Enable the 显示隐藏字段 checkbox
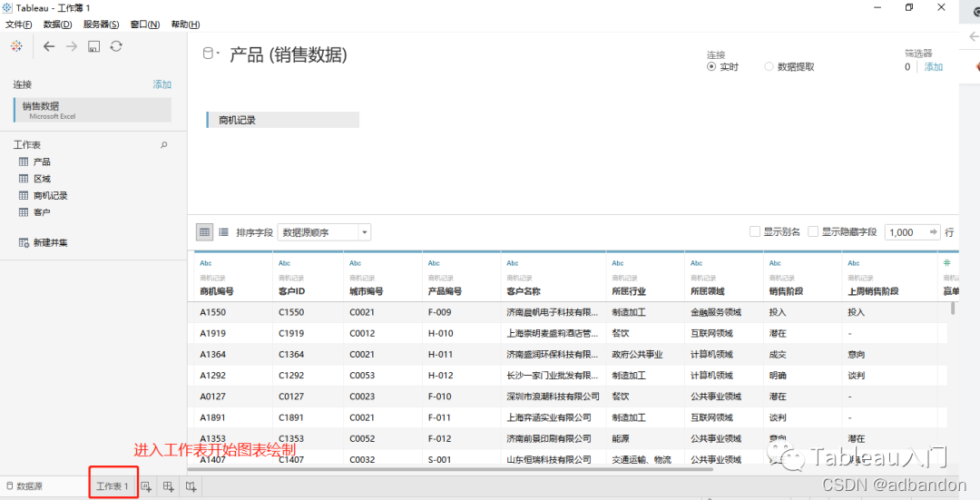This screenshot has height=500, width=980. (812, 232)
